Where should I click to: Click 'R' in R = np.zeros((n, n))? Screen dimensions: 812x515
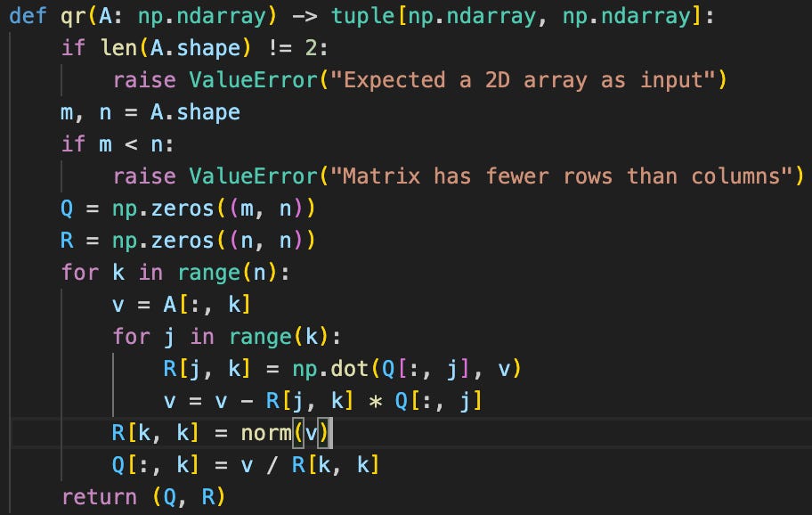click(67, 241)
